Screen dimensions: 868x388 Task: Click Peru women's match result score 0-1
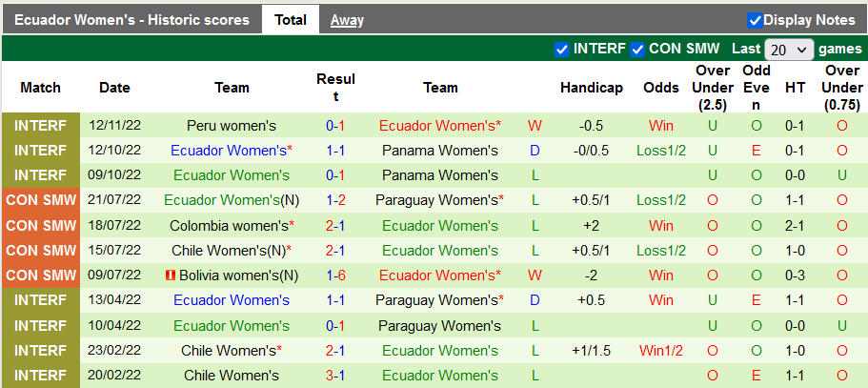pos(335,126)
